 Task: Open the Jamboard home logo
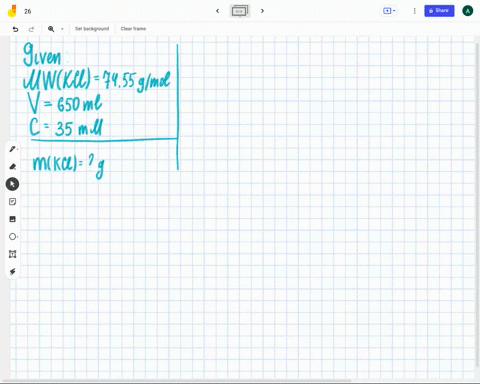(12, 11)
